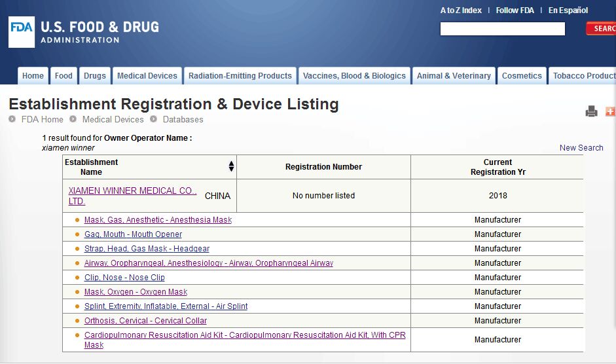Image resolution: width=616 pixels, height=364 pixels.
Task: Open the Radiation-Emitting Products tab
Action: click(x=240, y=75)
